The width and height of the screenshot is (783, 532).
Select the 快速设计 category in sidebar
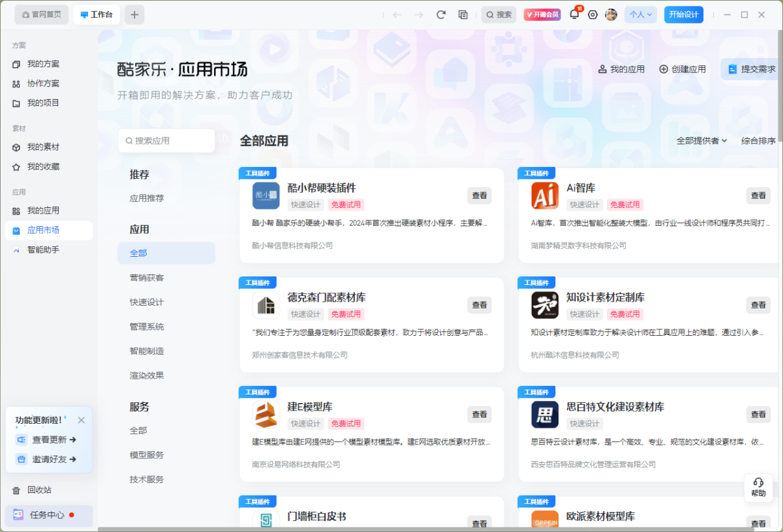pos(147,303)
